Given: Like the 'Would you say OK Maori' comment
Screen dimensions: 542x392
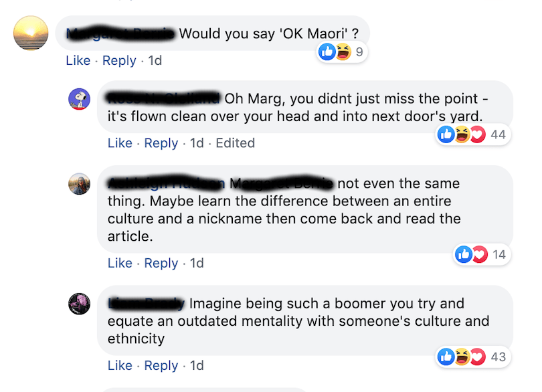Looking at the screenshot, I should pos(78,61).
